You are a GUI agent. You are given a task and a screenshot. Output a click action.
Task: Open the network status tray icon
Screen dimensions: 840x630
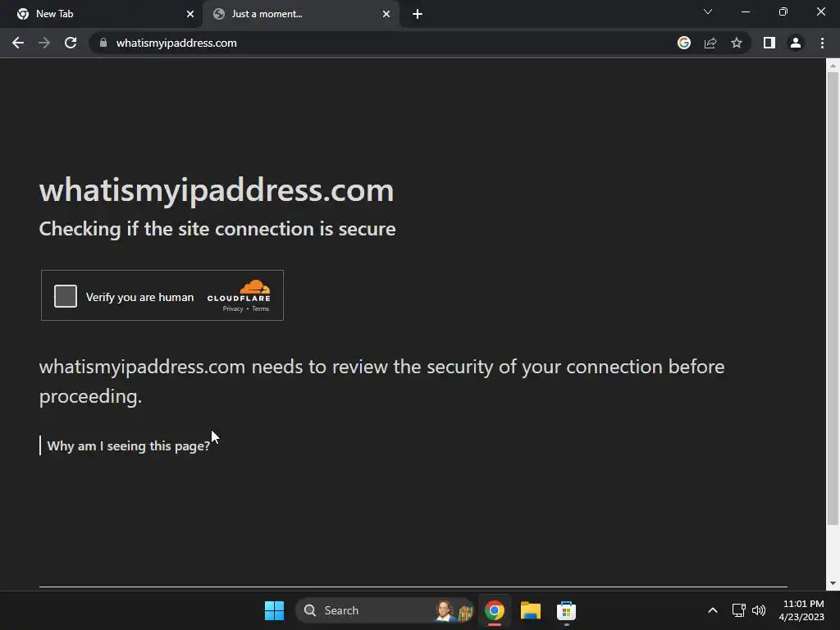(x=739, y=610)
